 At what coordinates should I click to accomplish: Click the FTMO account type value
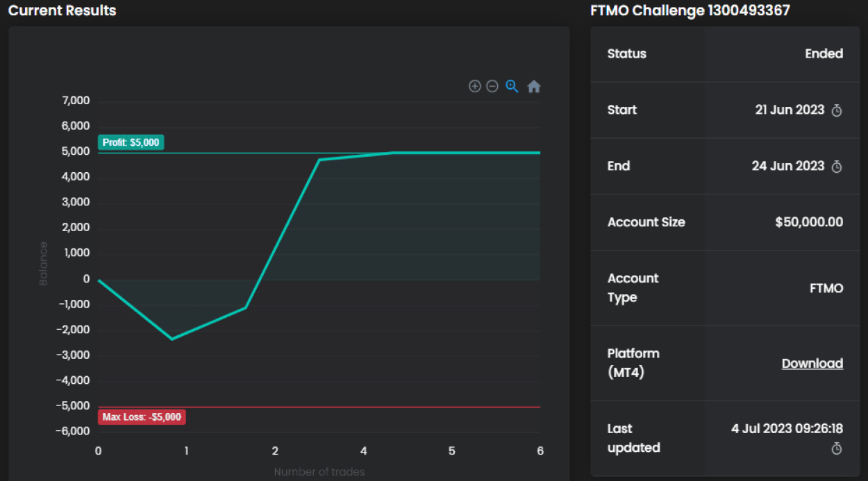tap(826, 288)
